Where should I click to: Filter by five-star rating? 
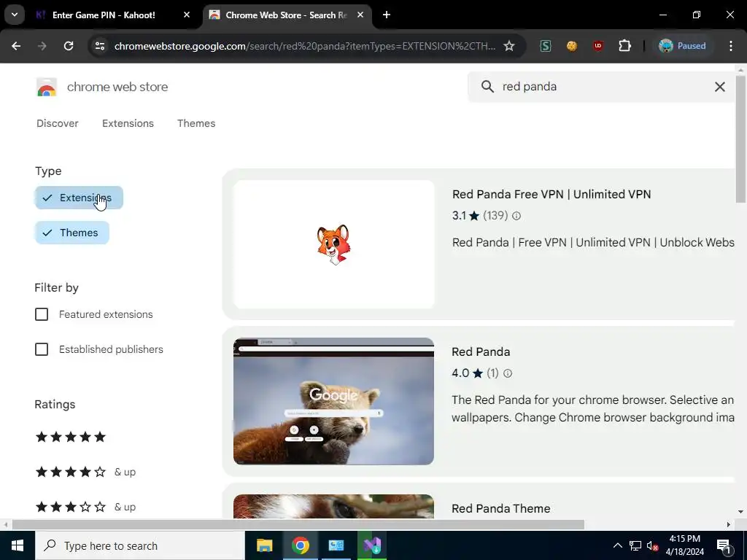click(x=71, y=437)
